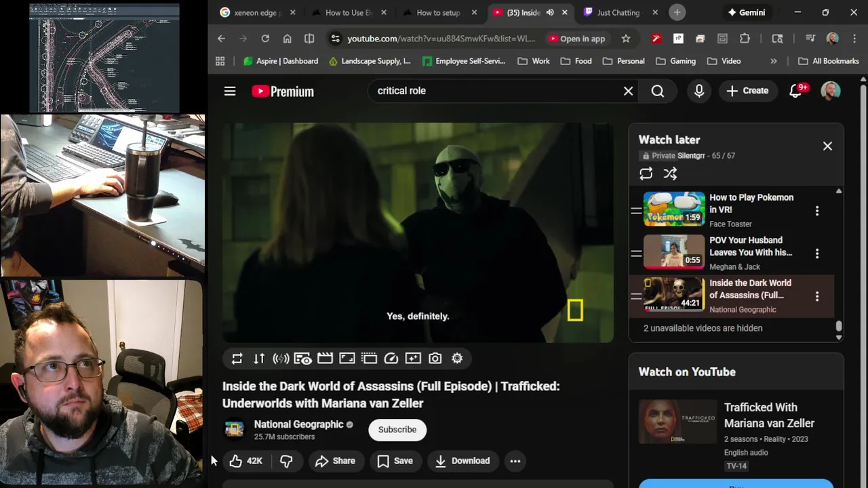
Task: Play How to Play Pokemon in VR thumbnail
Action: (674, 209)
